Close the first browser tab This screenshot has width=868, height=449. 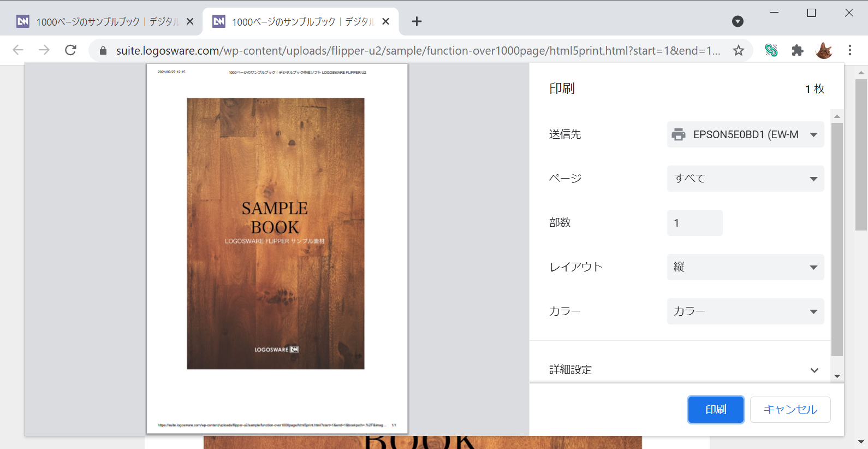point(190,21)
